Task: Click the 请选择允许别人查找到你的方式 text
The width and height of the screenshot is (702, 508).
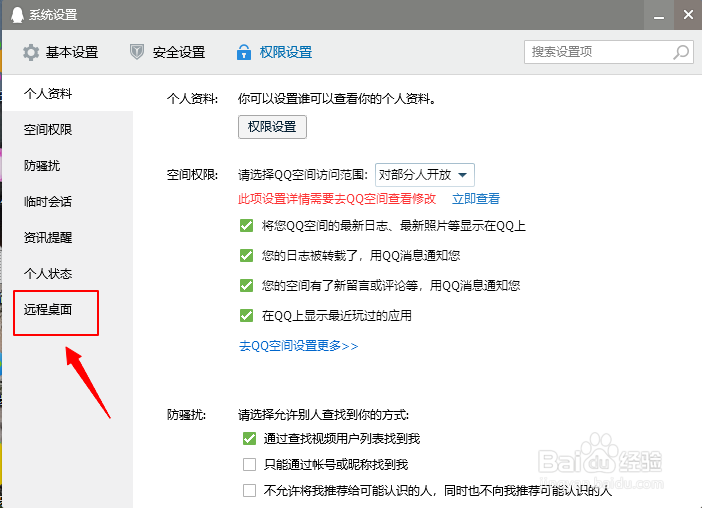Action: tap(323, 415)
